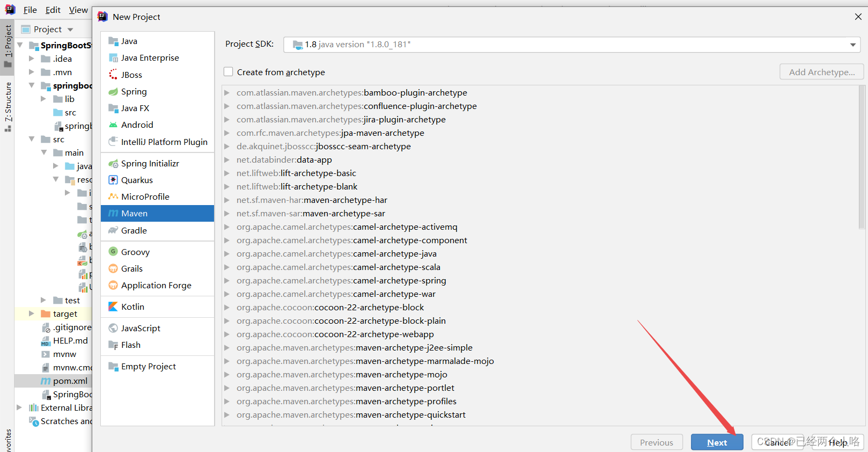Choose IntelliJ Platform Plugin icon
This screenshot has width=868, height=452.
pos(113,142)
